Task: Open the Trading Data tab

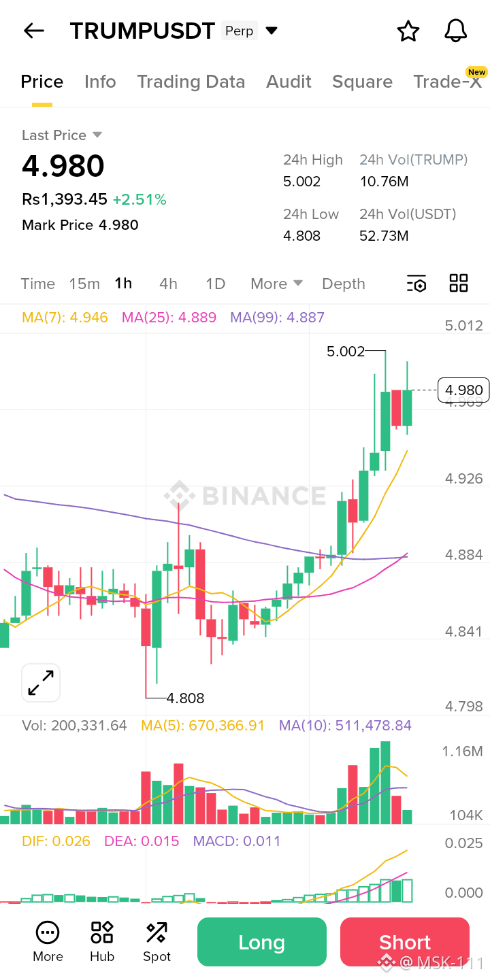Action: (191, 82)
